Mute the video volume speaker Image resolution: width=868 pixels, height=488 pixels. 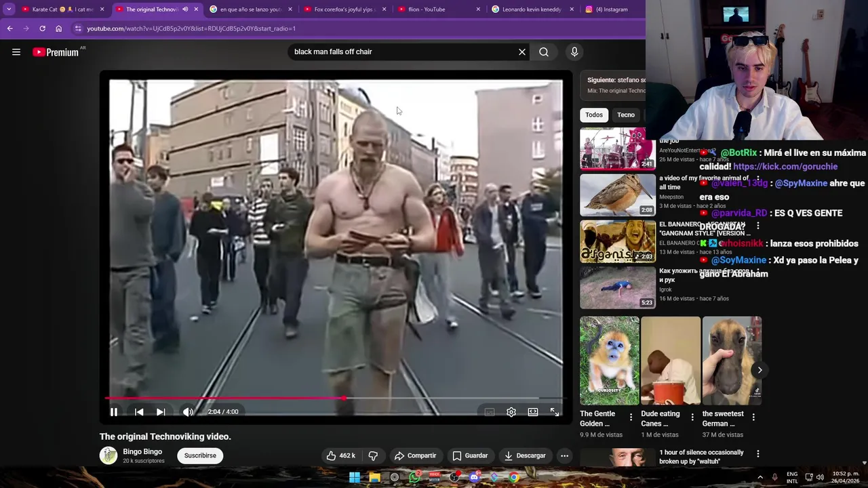coord(188,411)
